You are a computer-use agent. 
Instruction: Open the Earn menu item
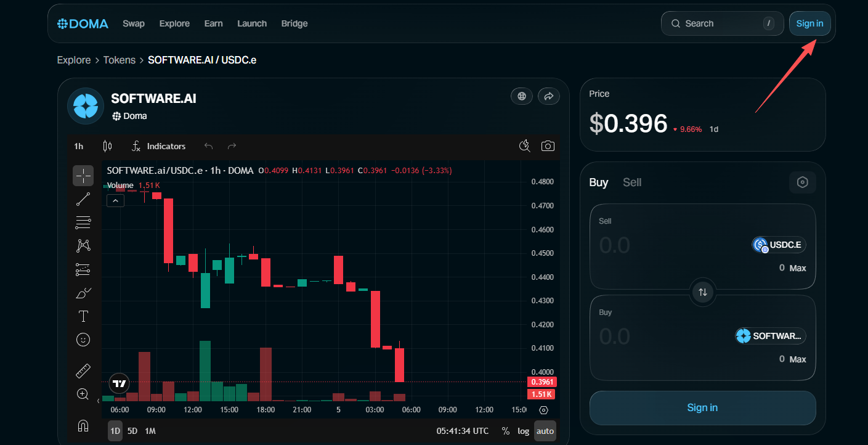(213, 23)
